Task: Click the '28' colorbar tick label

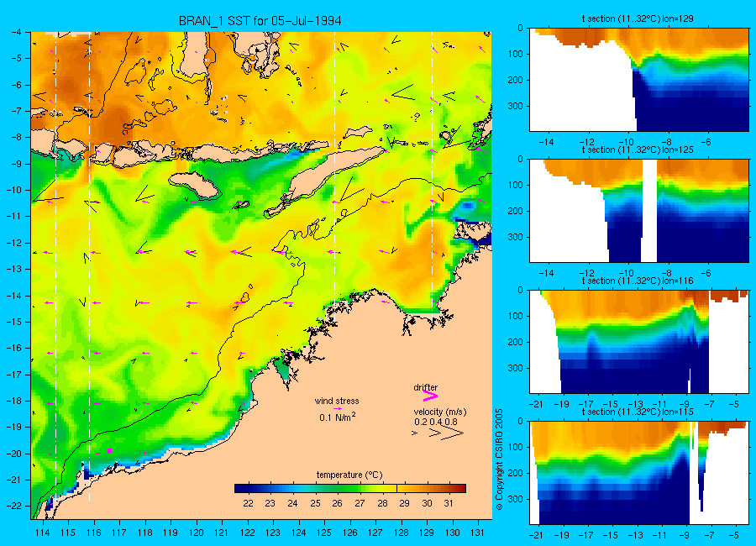Action: pos(382,503)
